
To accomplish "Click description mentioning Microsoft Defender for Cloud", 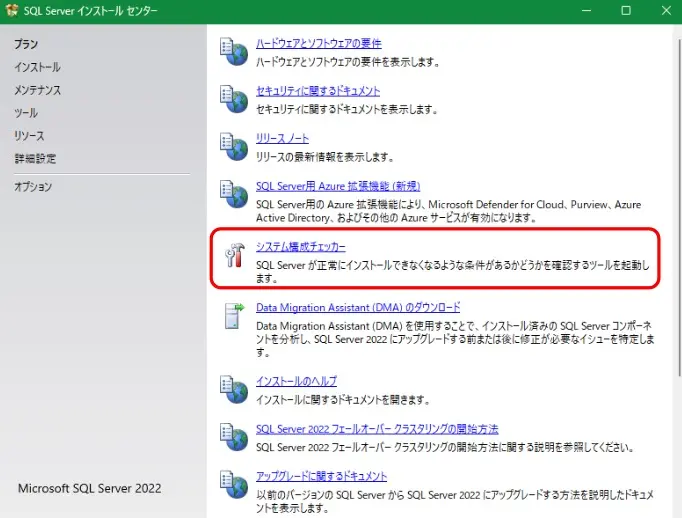I will click(448, 211).
